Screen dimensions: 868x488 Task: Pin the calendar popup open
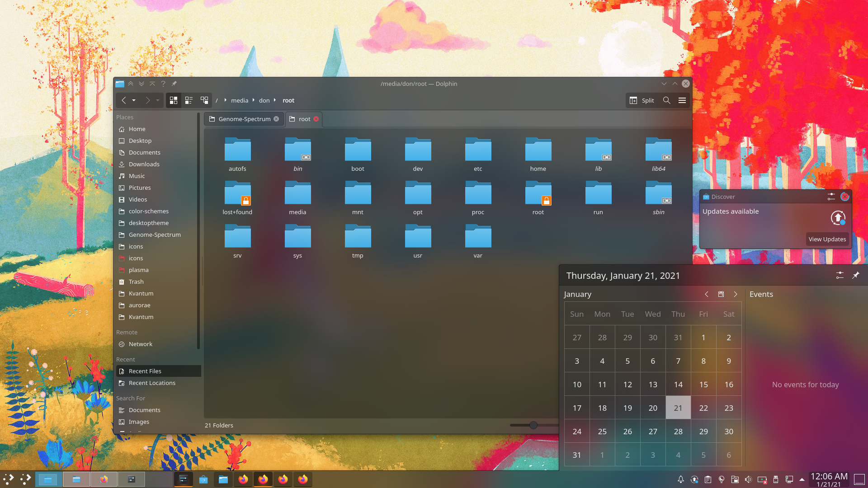coord(856,275)
